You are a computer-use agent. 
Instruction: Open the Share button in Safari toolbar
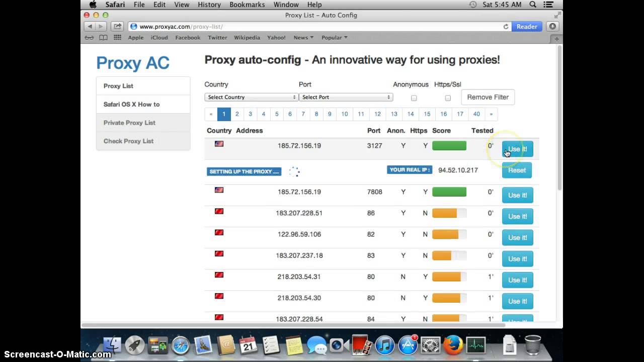[x=117, y=26]
